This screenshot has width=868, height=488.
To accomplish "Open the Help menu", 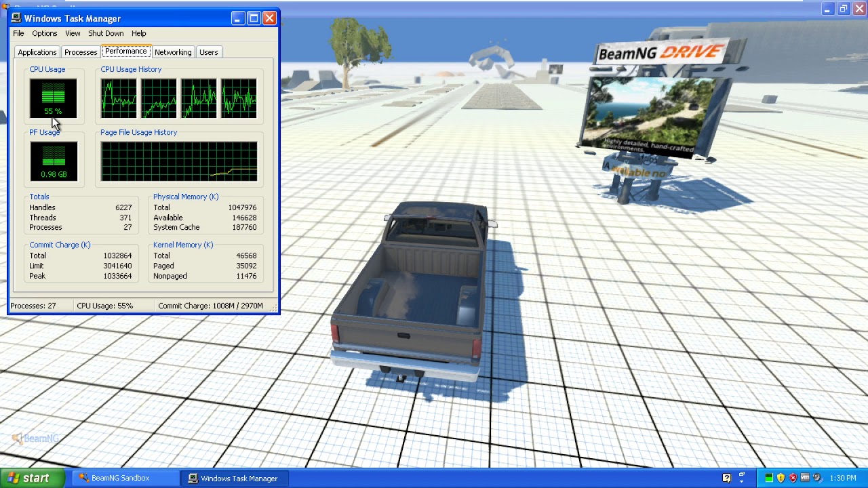I will (138, 33).
